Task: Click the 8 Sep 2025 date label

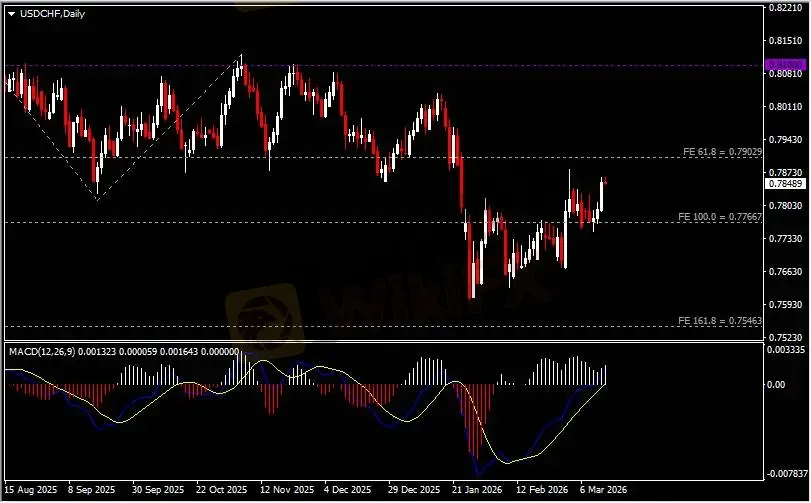Action: [92, 490]
